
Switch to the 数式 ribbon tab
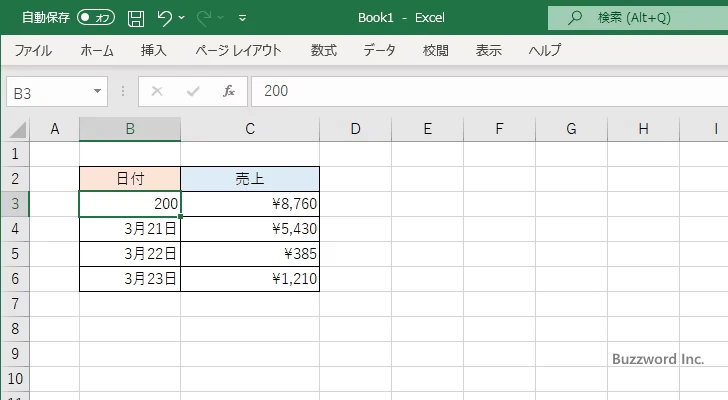[324, 50]
